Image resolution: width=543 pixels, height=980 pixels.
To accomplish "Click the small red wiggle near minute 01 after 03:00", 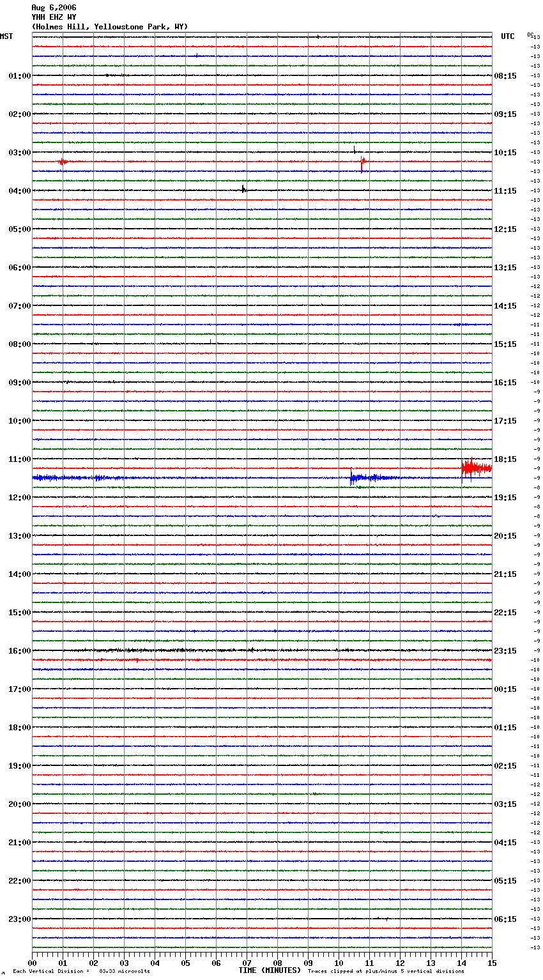I will (x=62, y=162).
